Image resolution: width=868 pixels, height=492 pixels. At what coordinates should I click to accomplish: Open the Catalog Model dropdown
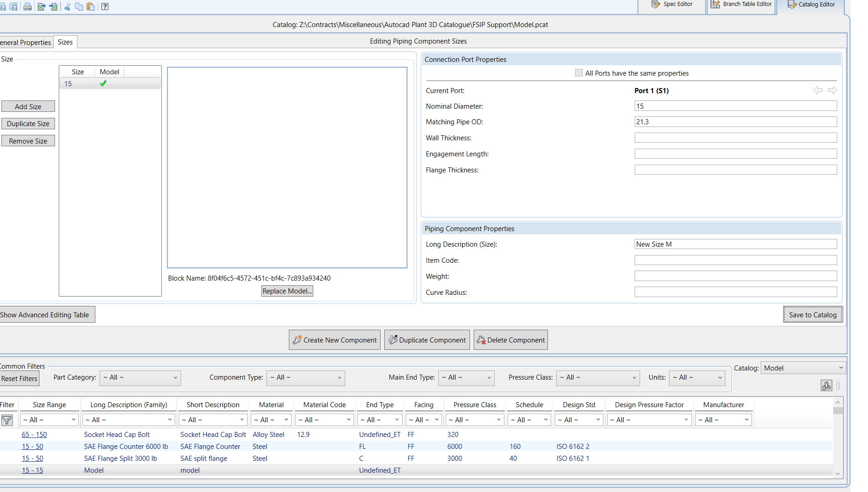point(803,368)
